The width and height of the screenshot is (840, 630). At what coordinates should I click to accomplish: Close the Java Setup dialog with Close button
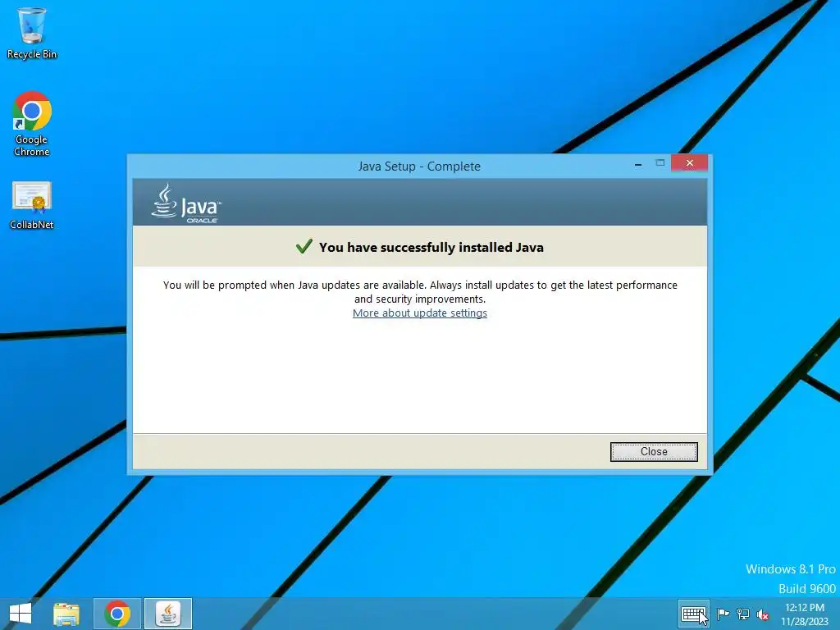coord(654,452)
